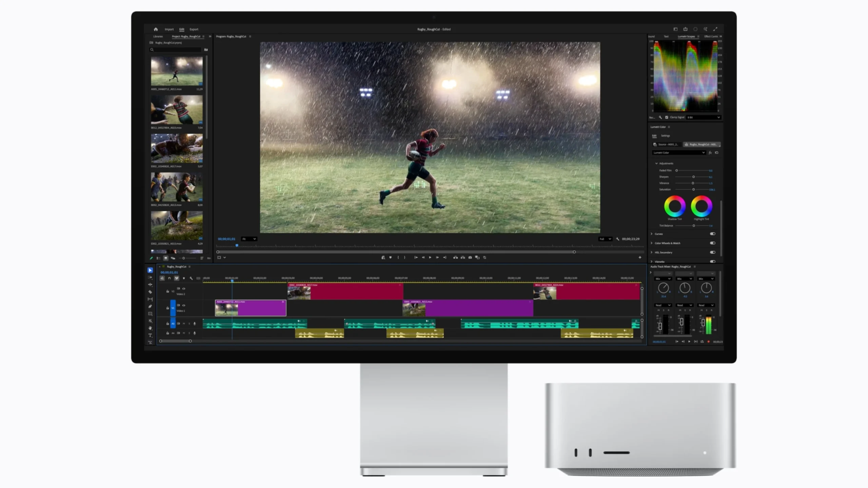
Task: Open Quick Export share icon
Action: [x=685, y=29]
